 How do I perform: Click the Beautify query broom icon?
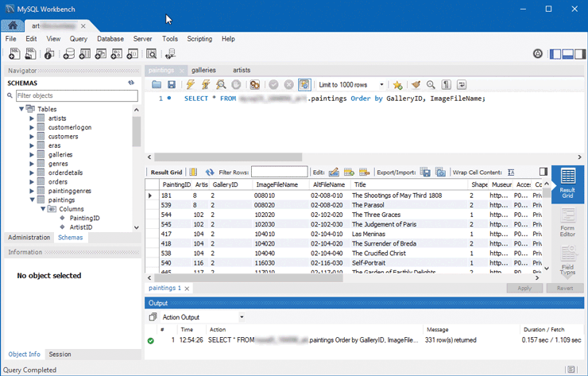pos(416,85)
